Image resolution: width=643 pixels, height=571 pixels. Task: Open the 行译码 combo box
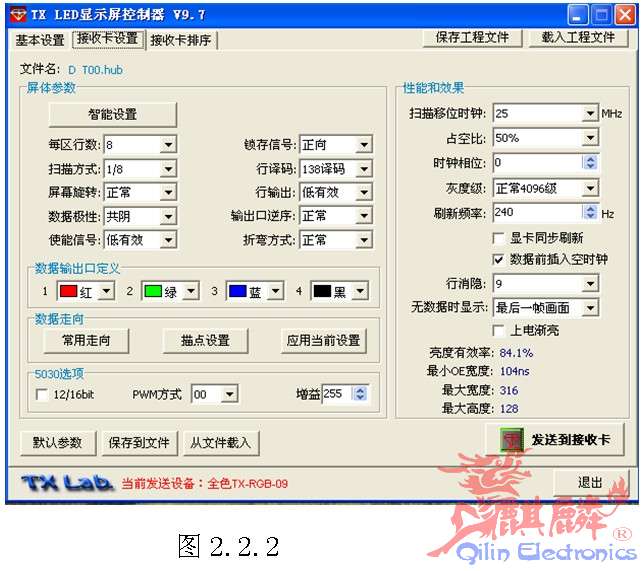click(x=363, y=169)
